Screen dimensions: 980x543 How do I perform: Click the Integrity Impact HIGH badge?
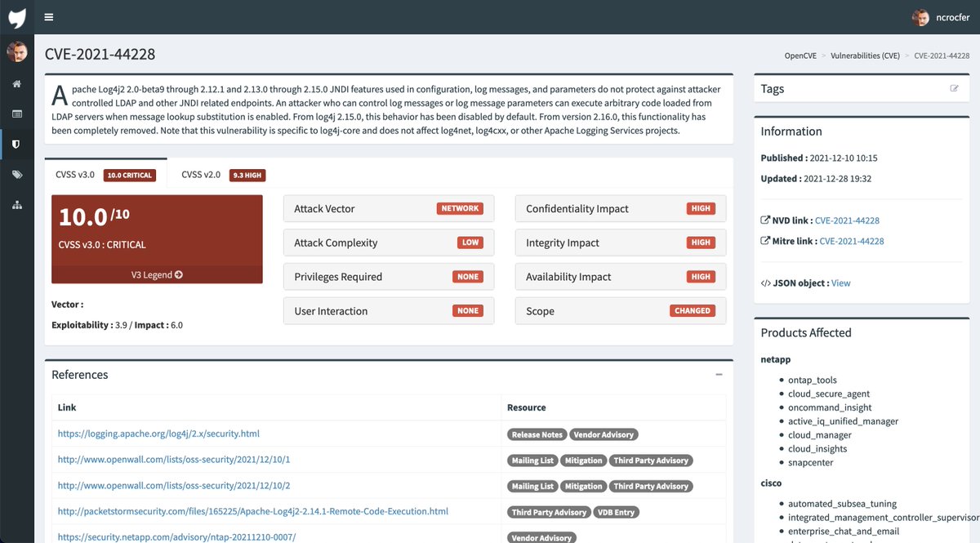701,243
